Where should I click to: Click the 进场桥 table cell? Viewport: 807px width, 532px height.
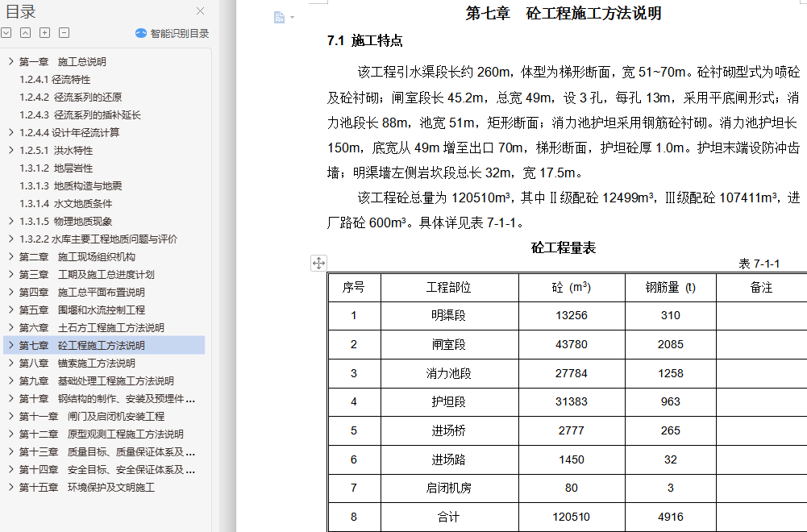pos(448,430)
